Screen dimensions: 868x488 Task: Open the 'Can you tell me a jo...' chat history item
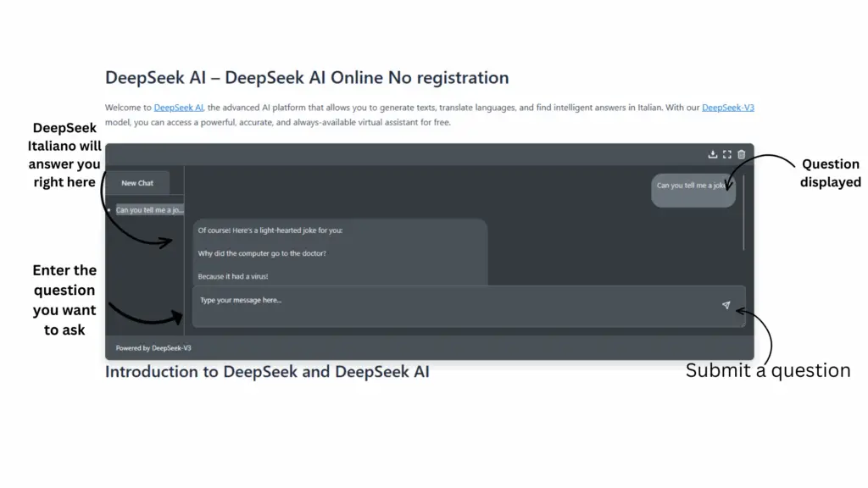(149, 210)
